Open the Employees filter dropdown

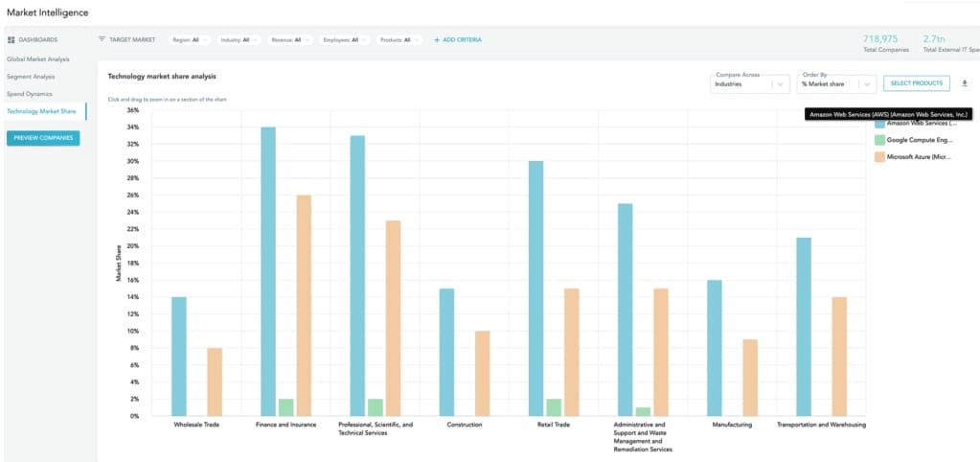[x=344, y=39]
